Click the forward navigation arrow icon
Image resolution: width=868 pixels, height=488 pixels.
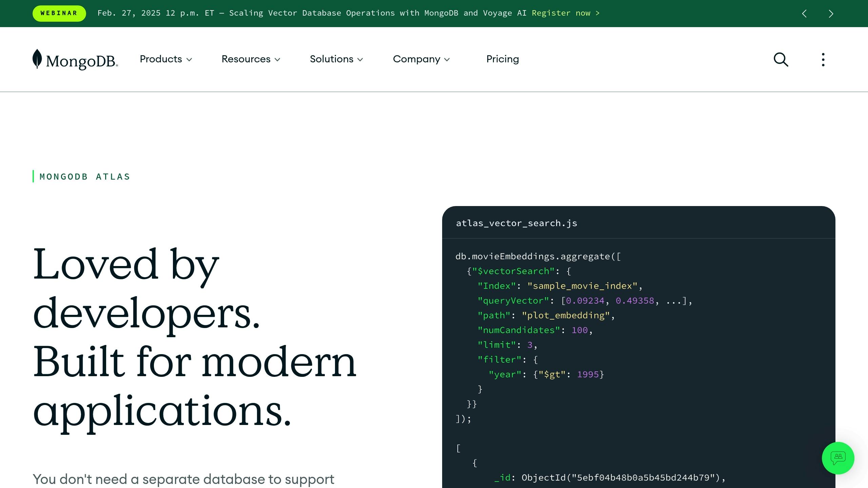(x=831, y=13)
